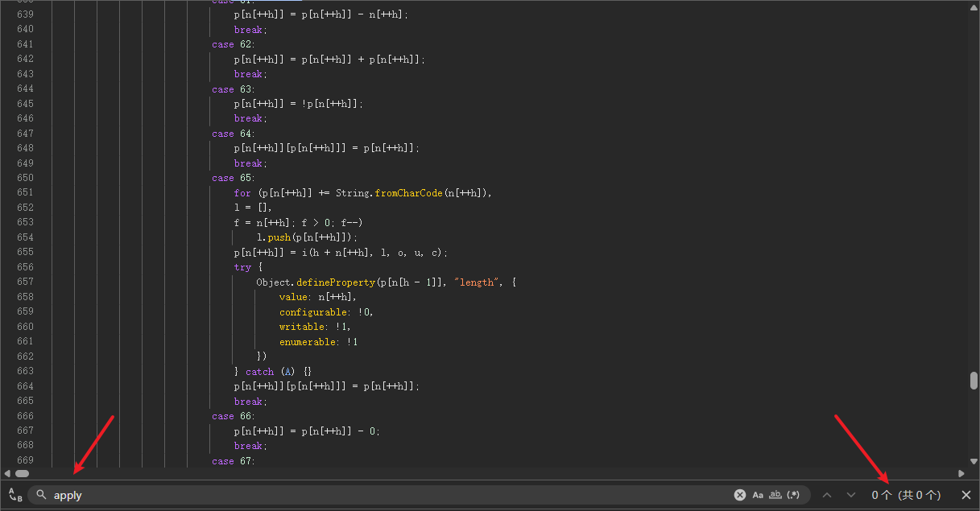
Task: Click the 'writable: !1,' property line
Action: pyautogui.click(x=316, y=327)
